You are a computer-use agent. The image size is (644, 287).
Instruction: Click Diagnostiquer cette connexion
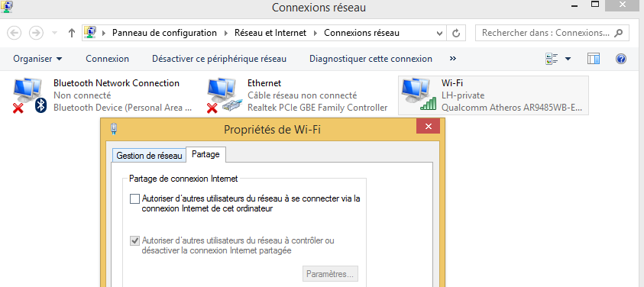pyautogui.click(x=371, y=59)
